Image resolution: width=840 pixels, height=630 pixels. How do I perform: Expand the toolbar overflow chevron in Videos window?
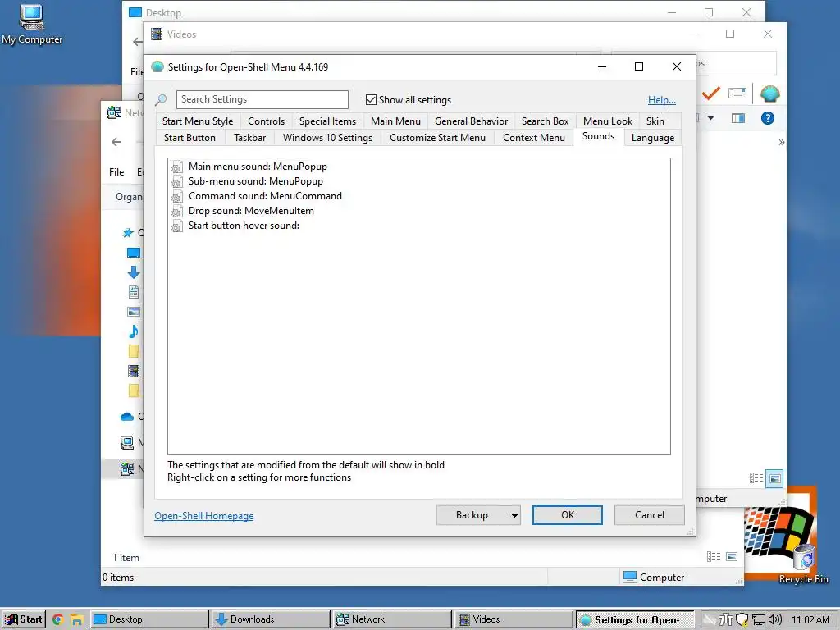(782, 142)
